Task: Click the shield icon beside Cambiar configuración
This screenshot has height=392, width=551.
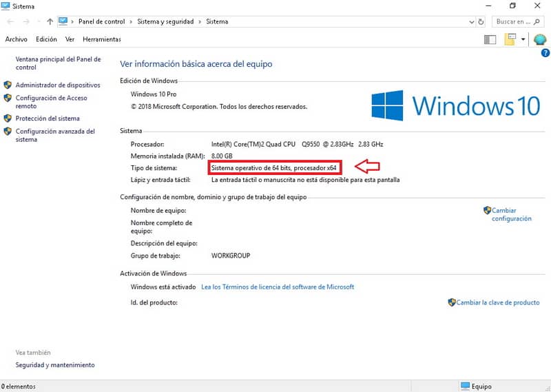Action: click(487, 210)
